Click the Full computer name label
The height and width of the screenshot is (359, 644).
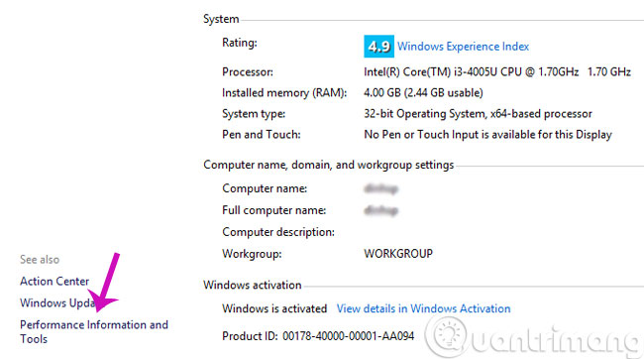click(x=273, y=210)
